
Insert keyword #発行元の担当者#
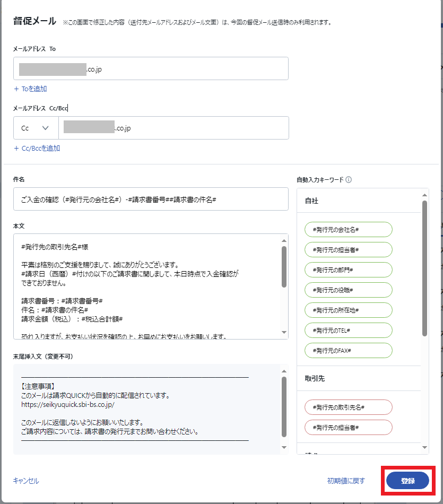(x=349, y=250)
